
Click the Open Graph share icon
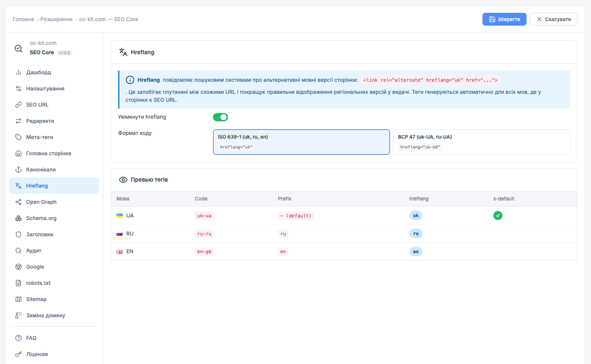coord(18,202)
